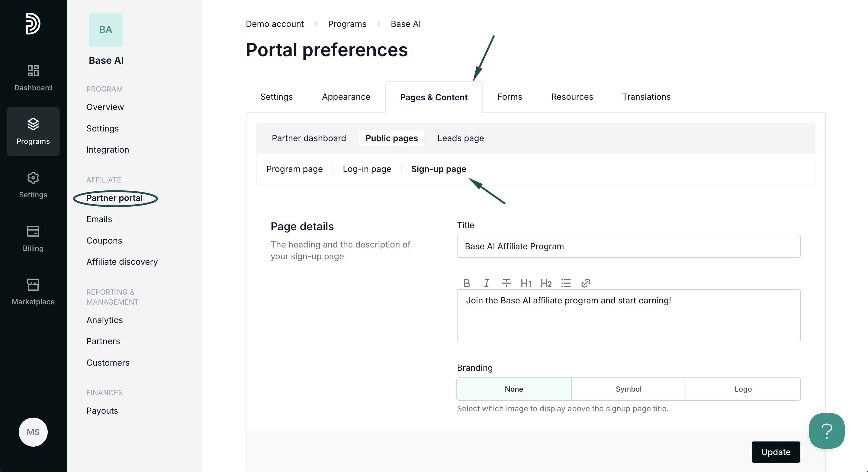Choose Symbol branding option

pyautogui.click(x=628, y=389)
